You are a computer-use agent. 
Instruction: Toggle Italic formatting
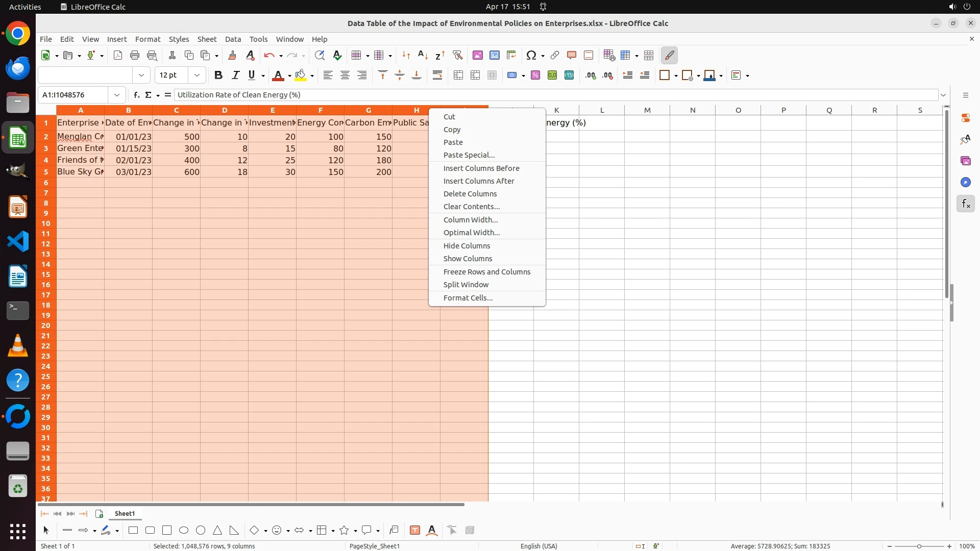pos(235,75)
